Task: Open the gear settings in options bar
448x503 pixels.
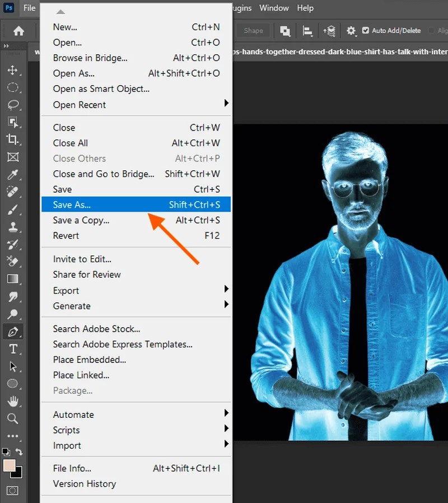Action: pos(351,31)
